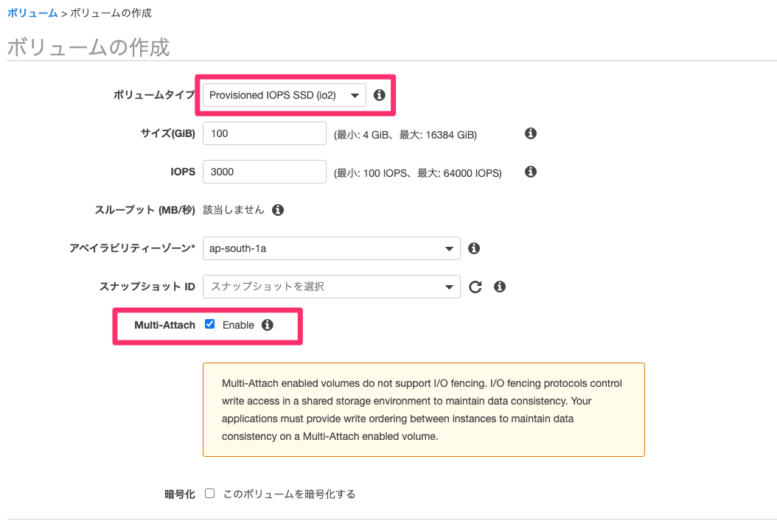Screen dimensions: 777x532
Task: Expand the ap-south-1a availability zone dropdown
Action: click(331, 248)
